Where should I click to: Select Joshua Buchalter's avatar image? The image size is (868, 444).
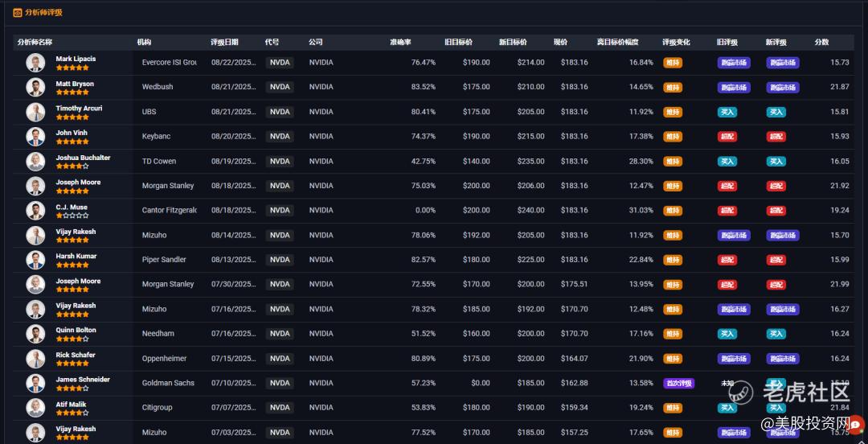point(35,162)
